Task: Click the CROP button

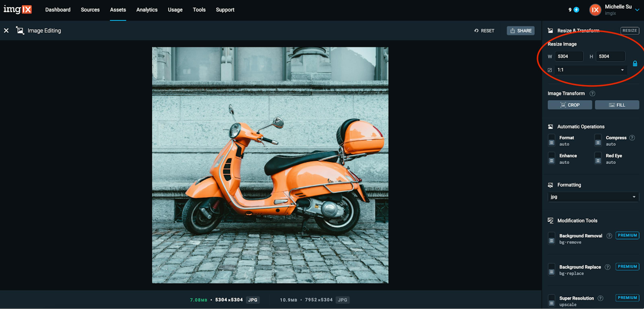Action: pos(570,105)
